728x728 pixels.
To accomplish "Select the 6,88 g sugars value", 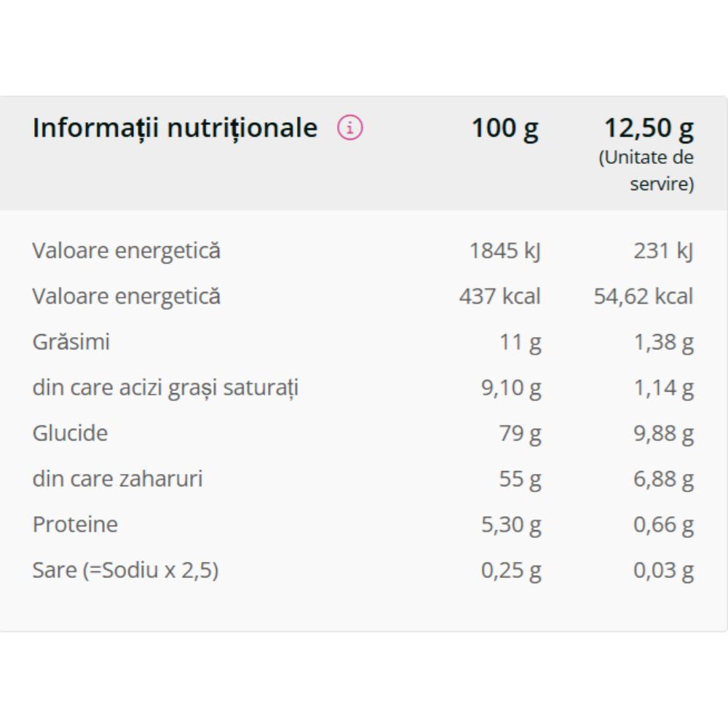I will click(663, 479).
